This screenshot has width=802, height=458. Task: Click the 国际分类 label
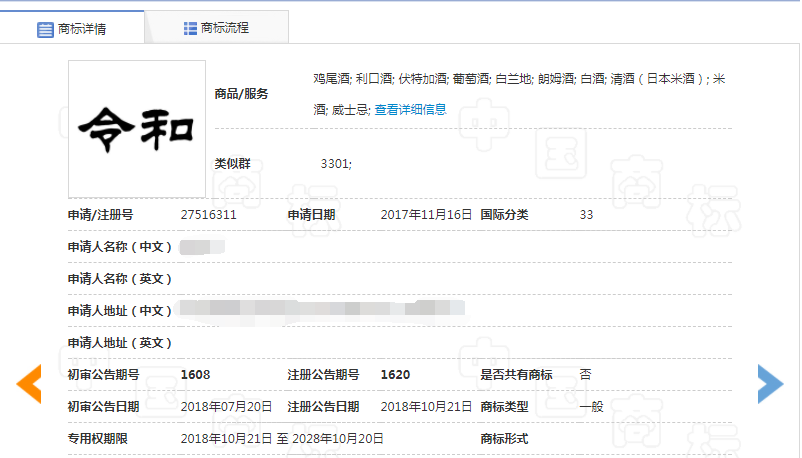[x=504, y=215]
